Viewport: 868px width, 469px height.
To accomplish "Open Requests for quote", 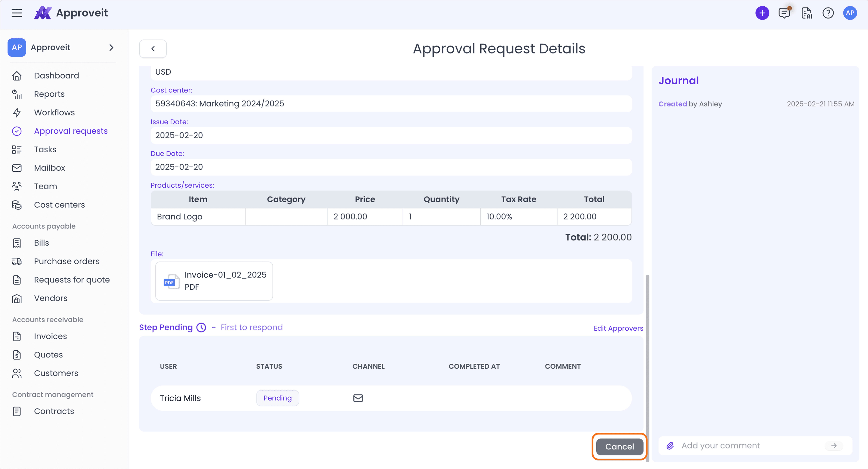I will pyautogui.click(x=72, y=280).
